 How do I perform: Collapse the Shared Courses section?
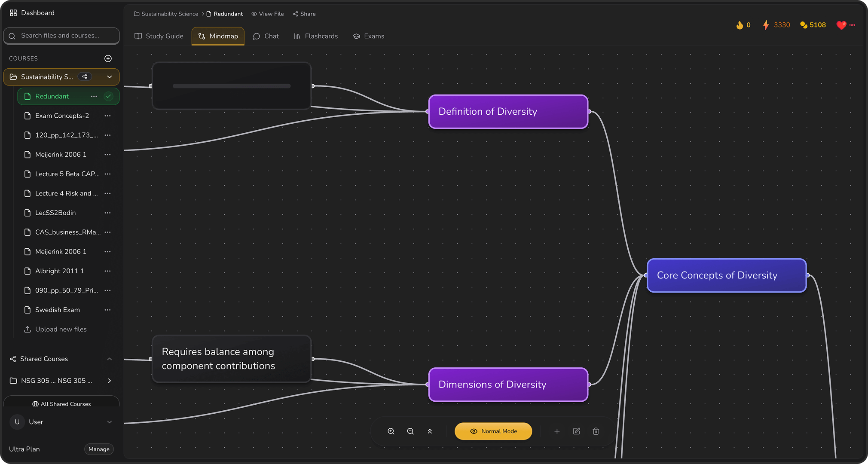(110, 359)
